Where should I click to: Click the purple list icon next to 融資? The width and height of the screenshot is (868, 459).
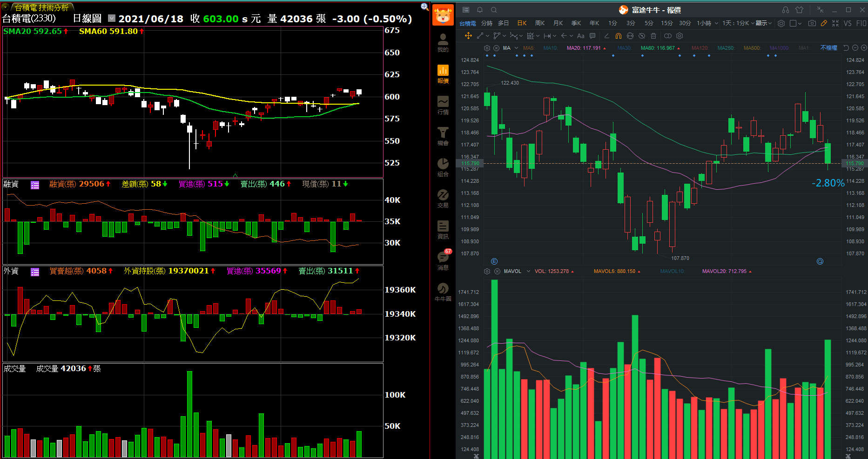coord(35,185)
